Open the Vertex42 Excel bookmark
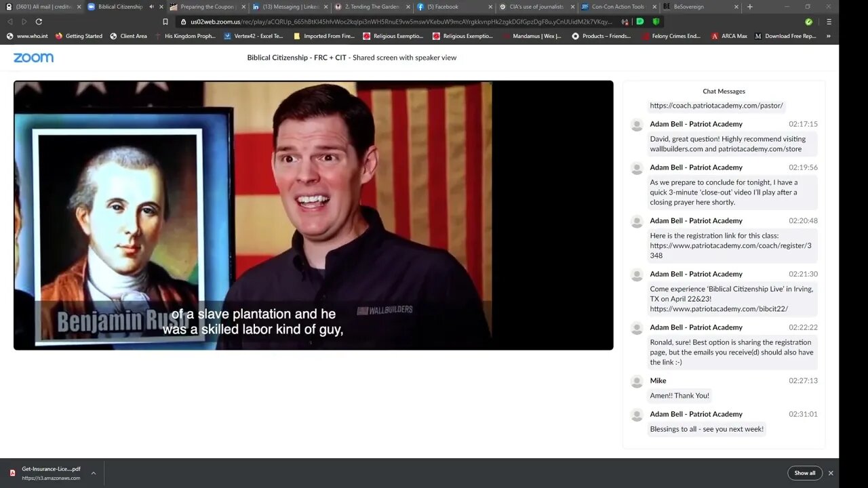Screen dimensions: 868x488 click(254, 36)
